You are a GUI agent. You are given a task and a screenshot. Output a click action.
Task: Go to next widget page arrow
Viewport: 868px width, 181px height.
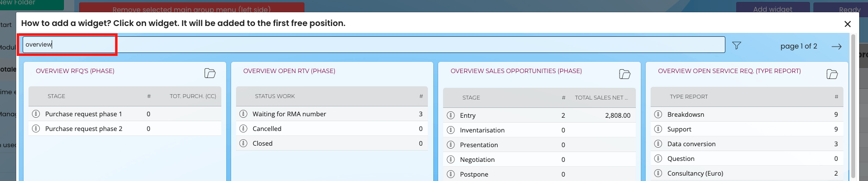[837, 47]
